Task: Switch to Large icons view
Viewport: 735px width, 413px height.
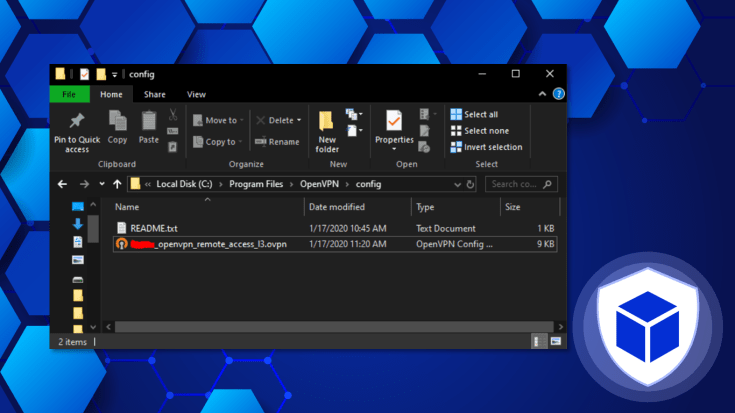Action: tap(556, 341)
